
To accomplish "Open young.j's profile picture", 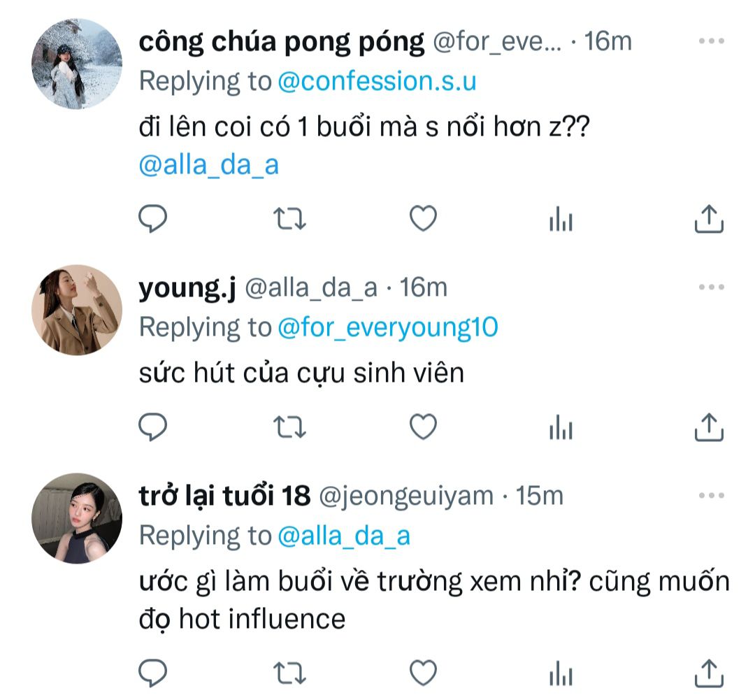I will pyautogui.click(x=77, y=309).
